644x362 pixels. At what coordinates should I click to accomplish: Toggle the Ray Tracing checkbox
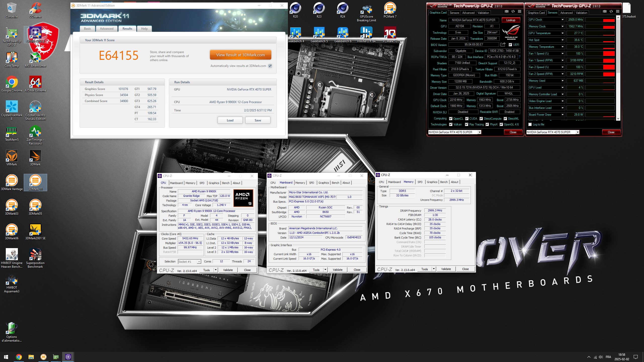(467, 124)
